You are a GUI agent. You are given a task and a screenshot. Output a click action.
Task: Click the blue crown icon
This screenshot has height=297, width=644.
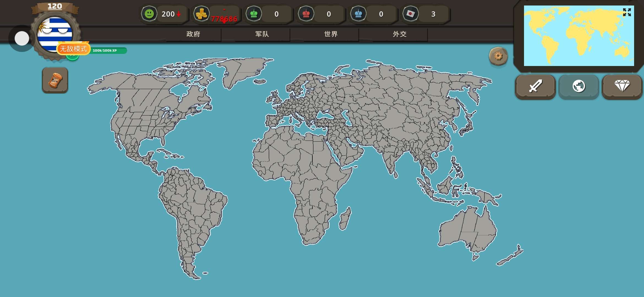(x=358, y=14)
